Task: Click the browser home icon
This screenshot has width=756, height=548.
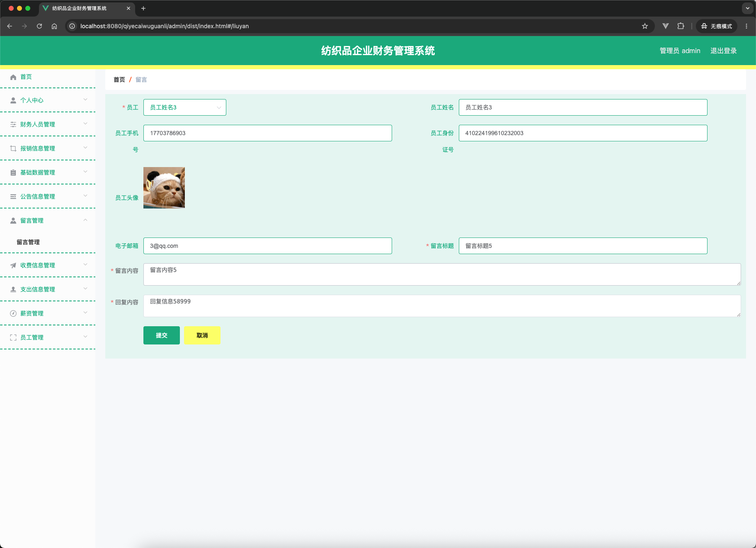Action: [x=54, y=26]
